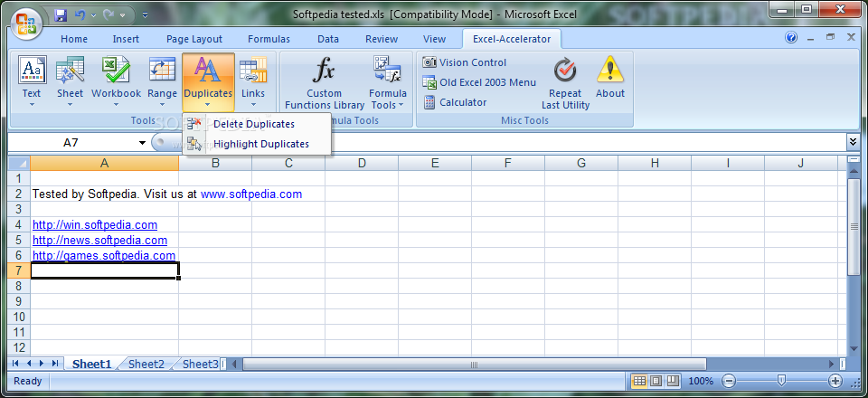Image resolution: width=868 pixels, height=398 pixels.
Task: Choose Delete Duplicates from menu
Action: click(x=257, y=124)
